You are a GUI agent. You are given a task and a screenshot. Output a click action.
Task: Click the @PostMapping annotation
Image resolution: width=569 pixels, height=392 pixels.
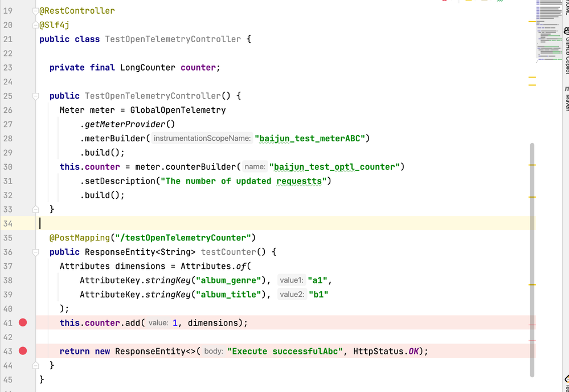point(80,238)
